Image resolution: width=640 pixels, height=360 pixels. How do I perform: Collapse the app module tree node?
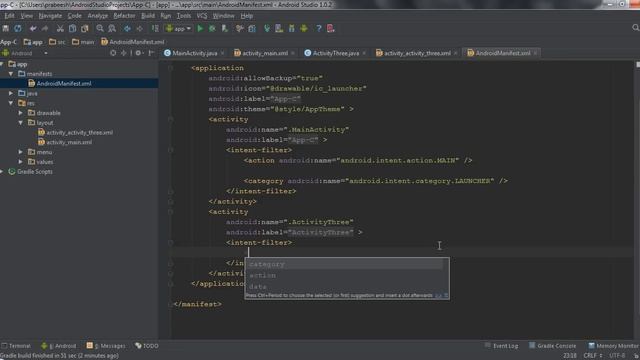2,64
